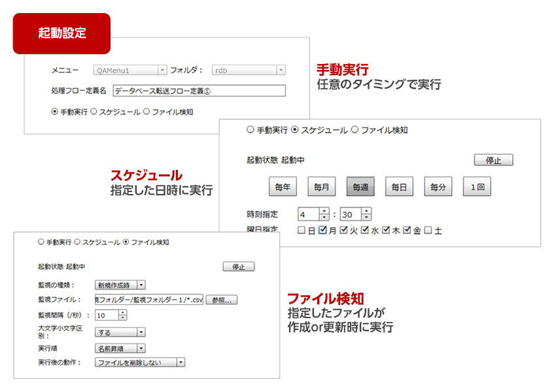Screen dimensions: 554x392
Task: Click the 参照... browse button
Action: (223, 300)
